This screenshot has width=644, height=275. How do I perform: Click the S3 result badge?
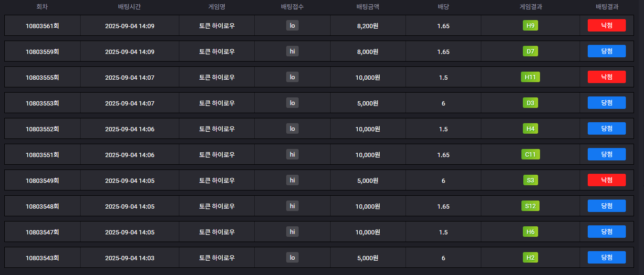point(530,180)
